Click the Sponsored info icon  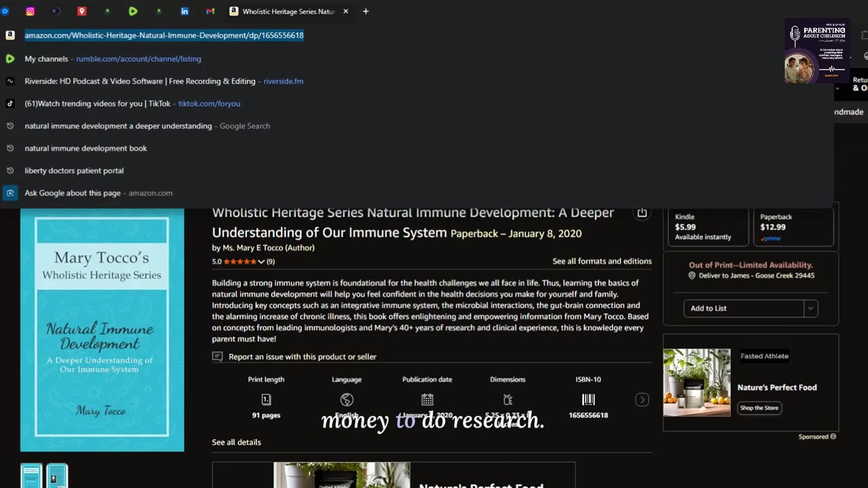[833, 437]
